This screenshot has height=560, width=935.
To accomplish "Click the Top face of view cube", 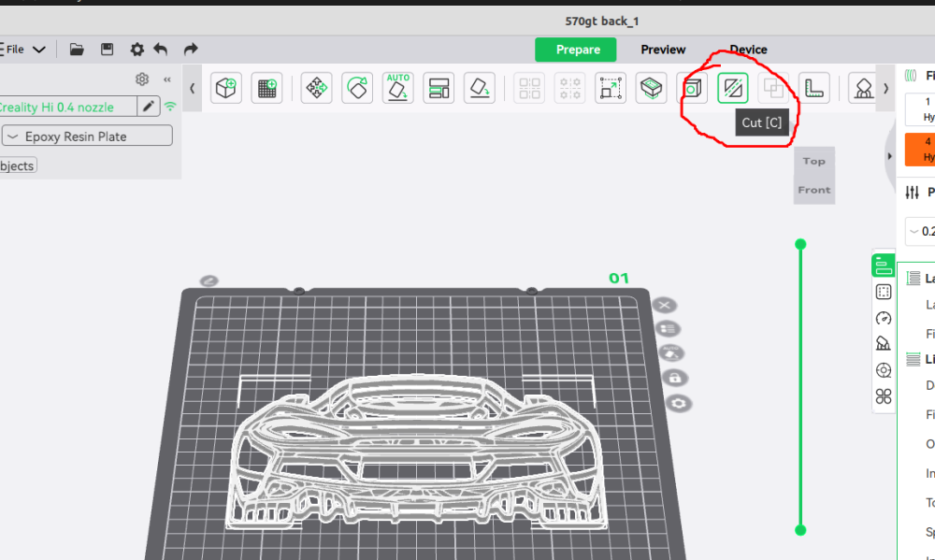I will [x=814, y=161].
